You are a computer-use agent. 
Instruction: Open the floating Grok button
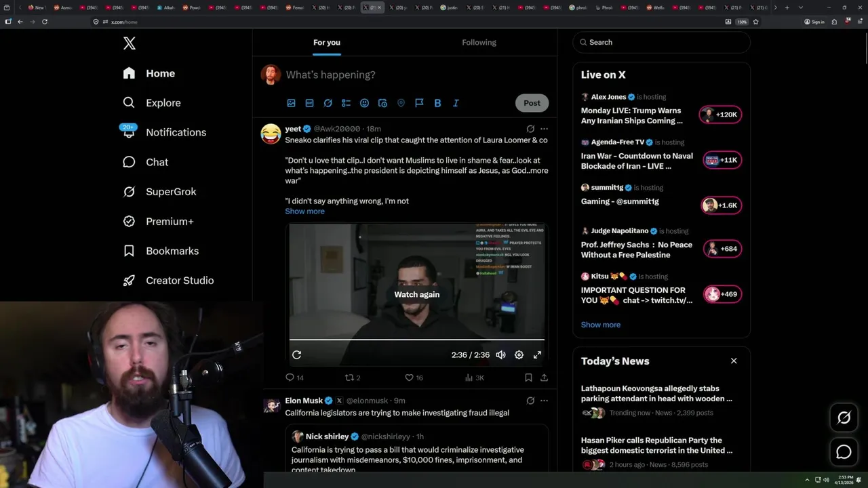click(844, 418)
